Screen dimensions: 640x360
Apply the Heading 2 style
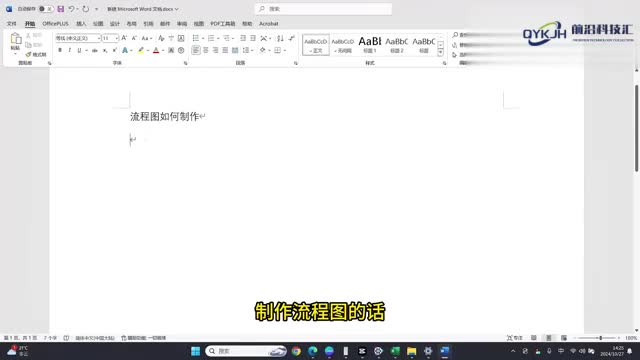[x=396, y=45]
